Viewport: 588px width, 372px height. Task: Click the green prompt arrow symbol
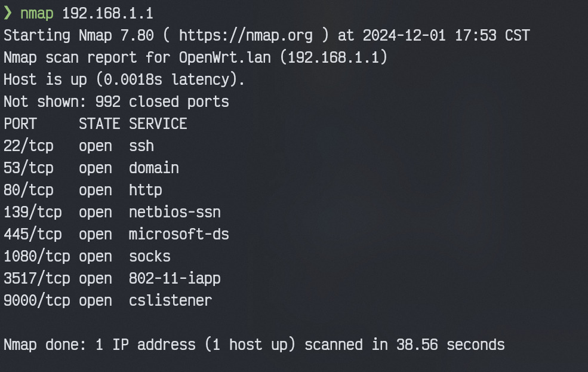(x=8, y=13)
